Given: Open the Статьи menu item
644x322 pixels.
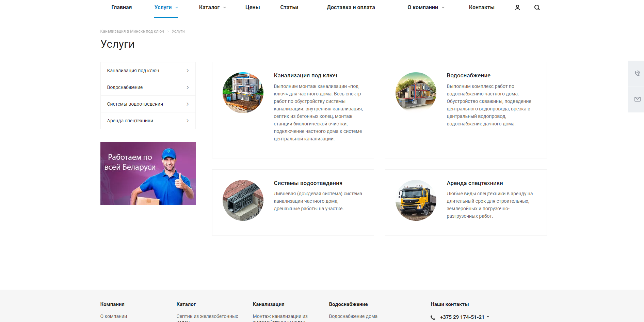Looking at the screenshot, I should point(289,7).
